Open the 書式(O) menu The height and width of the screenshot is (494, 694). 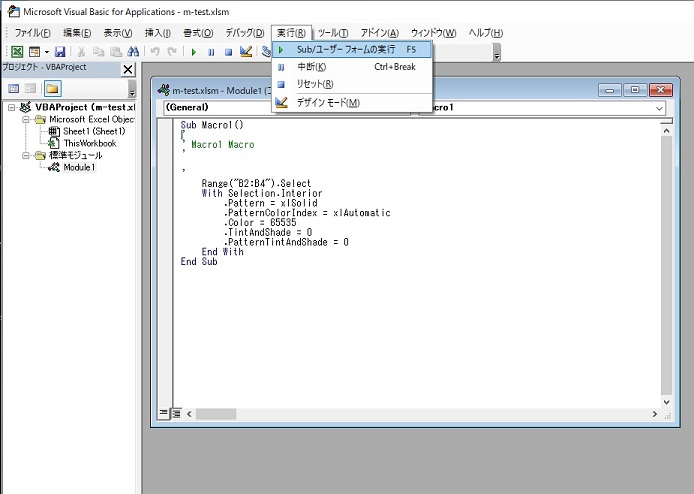tap(198, 33)
